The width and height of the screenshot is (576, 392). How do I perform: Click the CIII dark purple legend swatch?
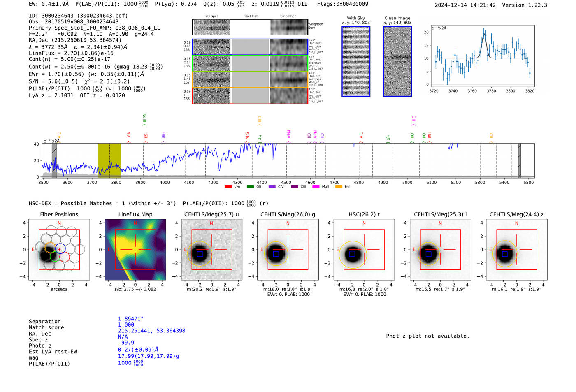pyautogui.click(x=295, y=187)
